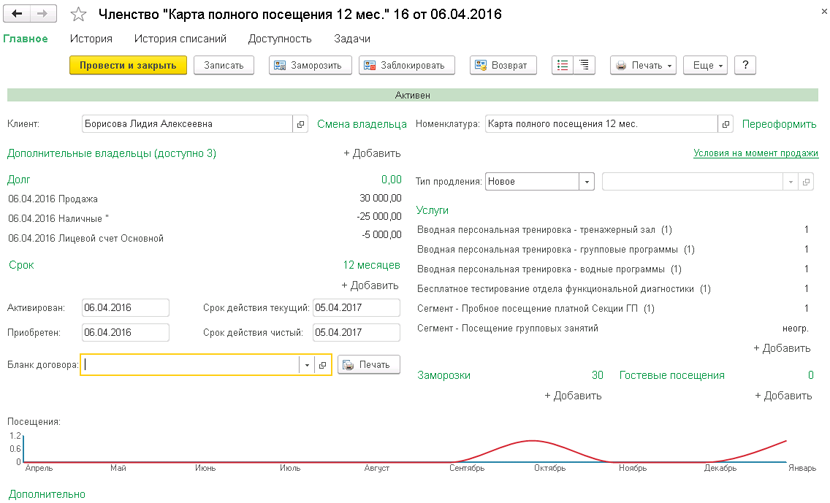Click into the Активирован date field
This screenshot has height=503, width=830.
pyautogui.click(x=127, y=307)
